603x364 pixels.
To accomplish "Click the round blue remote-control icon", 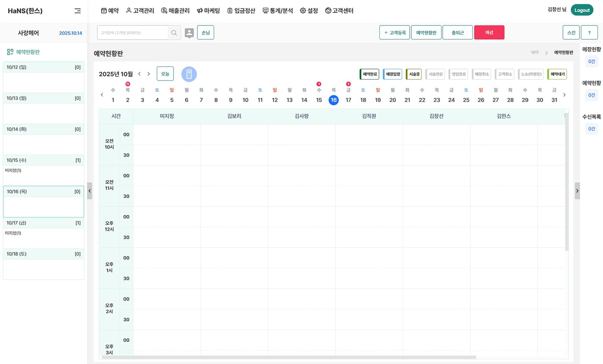I will coord(189,74).
